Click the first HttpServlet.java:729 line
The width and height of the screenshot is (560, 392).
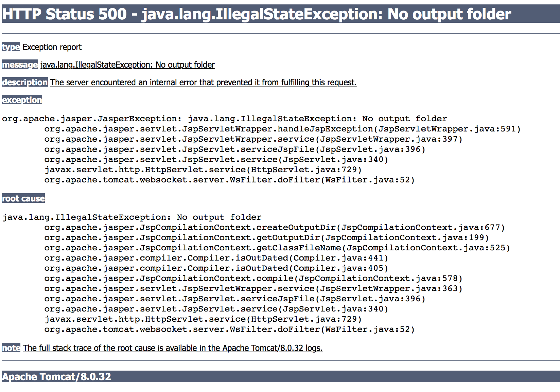point(203,170)
